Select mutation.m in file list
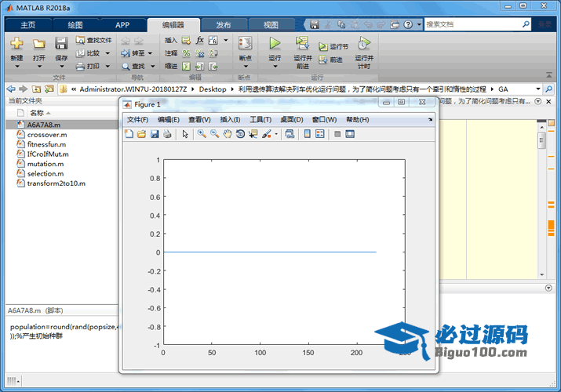This screenshot has width=561, height=392. 46,164
